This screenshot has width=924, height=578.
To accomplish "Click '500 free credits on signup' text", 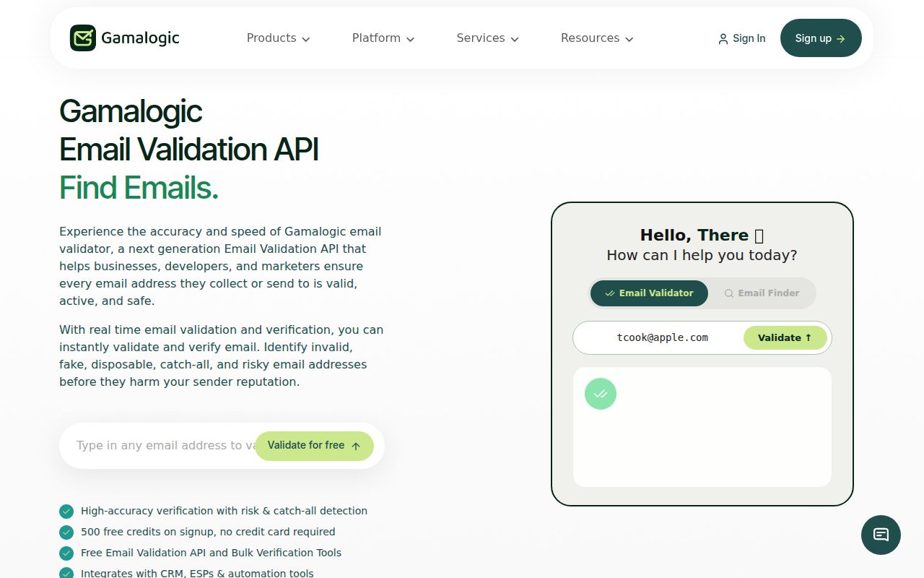I will pyautogui.click(x=208, y=532).
